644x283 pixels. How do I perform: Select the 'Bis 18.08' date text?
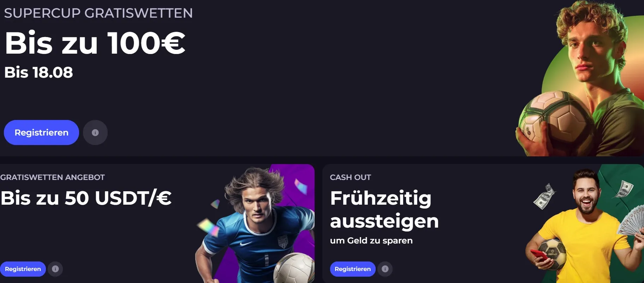pyautogui.click(x=38, y=72)
